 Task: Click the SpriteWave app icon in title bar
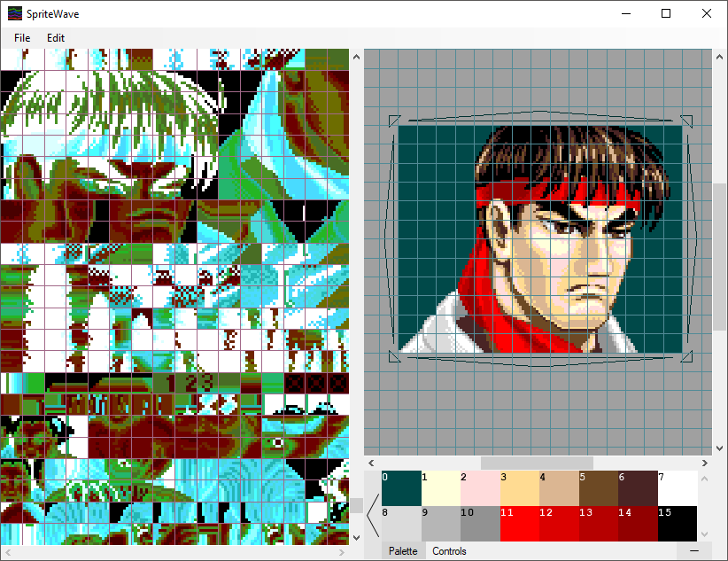[15, 13]
